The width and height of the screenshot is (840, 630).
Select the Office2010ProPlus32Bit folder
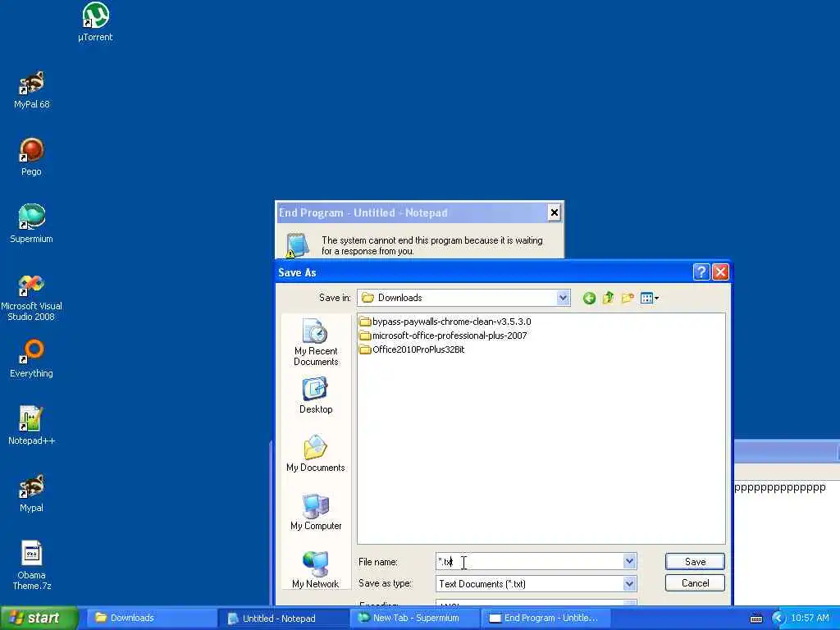tap(412, 349)
